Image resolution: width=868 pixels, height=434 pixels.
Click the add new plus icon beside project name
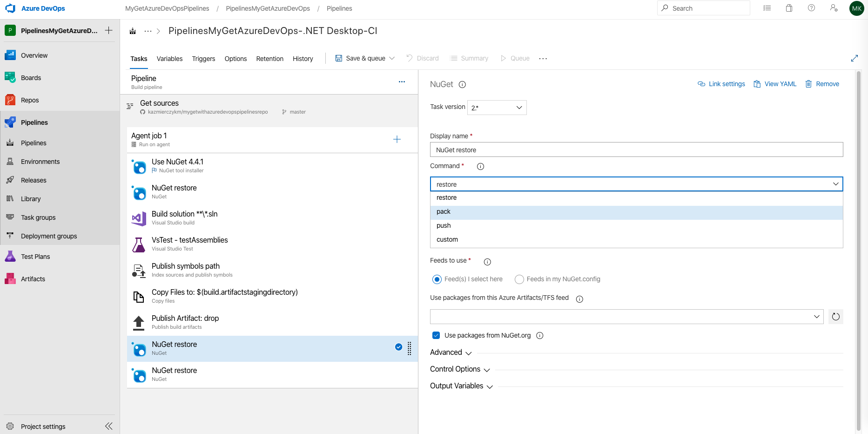pos(108,30)
